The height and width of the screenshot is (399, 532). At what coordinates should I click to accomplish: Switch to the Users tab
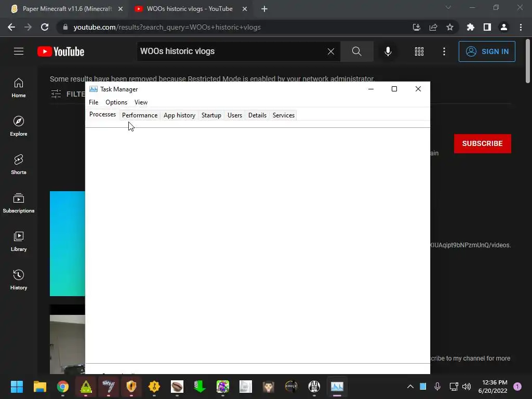click(x=235, y=115)
